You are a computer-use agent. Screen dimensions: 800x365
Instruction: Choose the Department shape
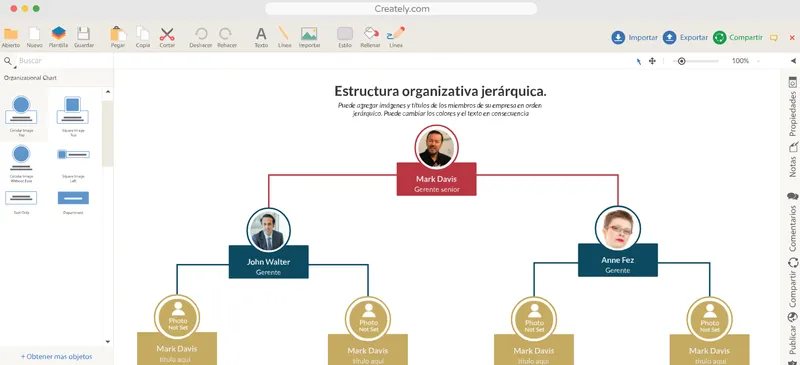point(73,202)
